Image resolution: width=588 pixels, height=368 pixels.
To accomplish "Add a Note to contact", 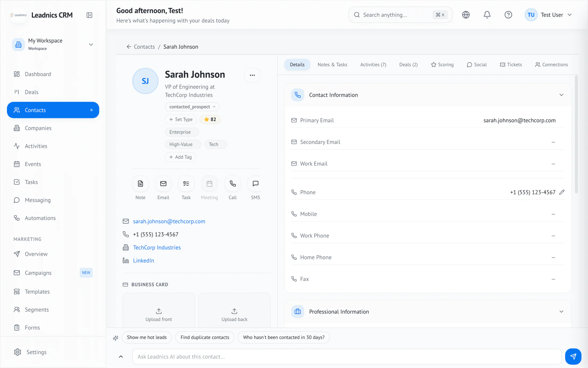I will 140,184.
